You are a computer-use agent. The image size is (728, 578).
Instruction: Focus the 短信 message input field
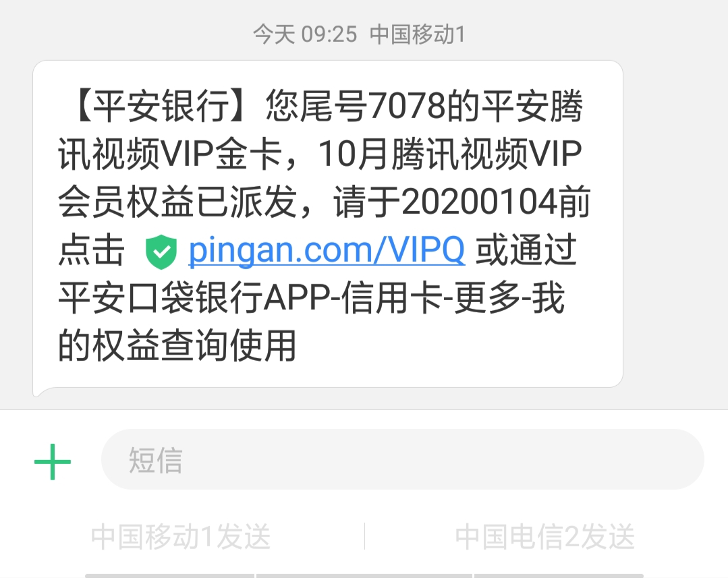[x=403, y=459]
